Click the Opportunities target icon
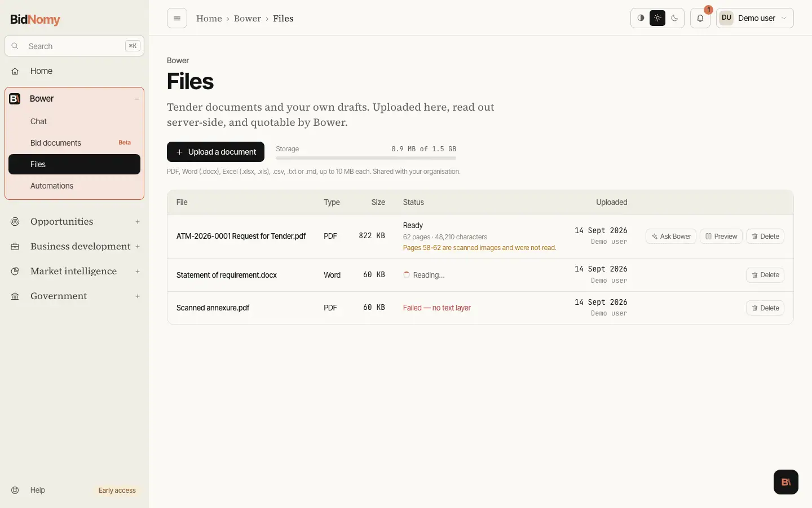Screen dimensions: 812x508 click(15, 222)
